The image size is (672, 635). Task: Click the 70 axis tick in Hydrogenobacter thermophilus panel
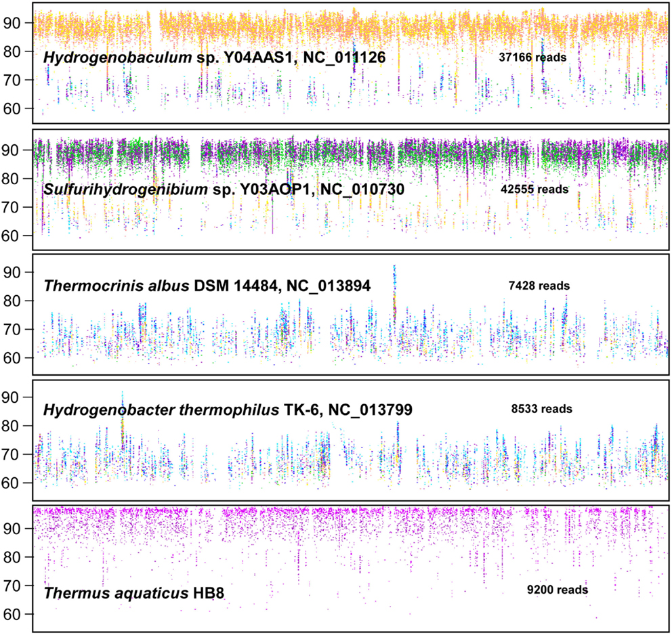point(12,455)
